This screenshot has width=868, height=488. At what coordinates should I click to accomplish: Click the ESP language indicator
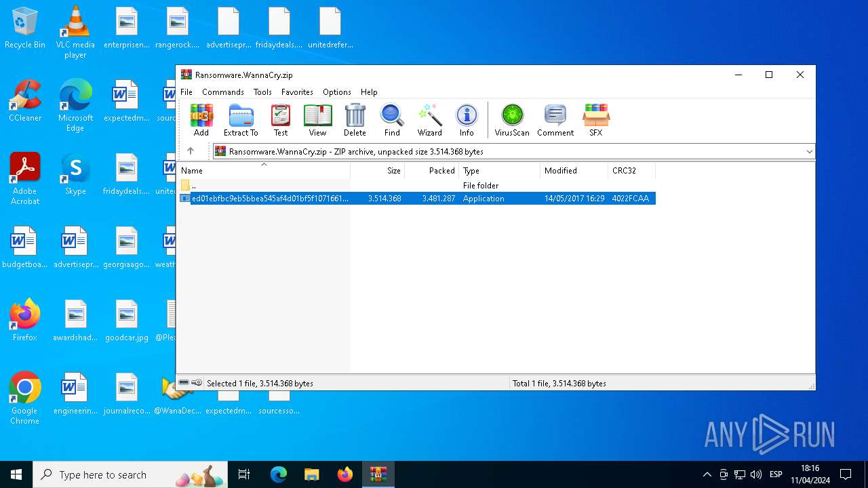pyautogui.click(x=776, y=474)
